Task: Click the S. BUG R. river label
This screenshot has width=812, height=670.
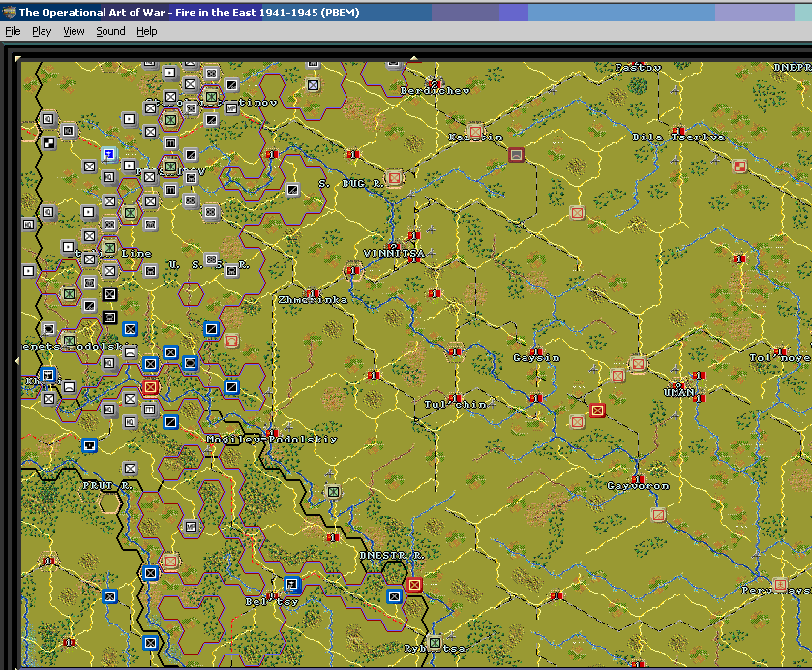Action: (351, 183)
